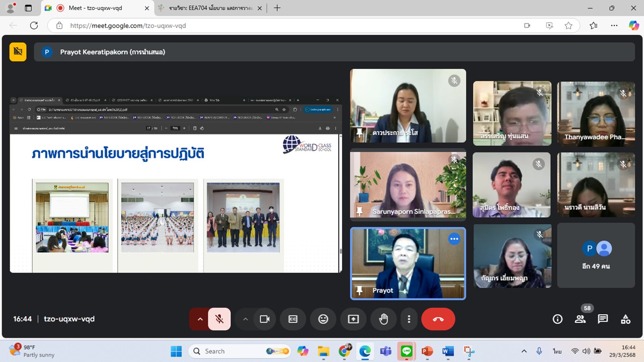Open LINE from the taskbar
The image size is (644, 362).
407,351
